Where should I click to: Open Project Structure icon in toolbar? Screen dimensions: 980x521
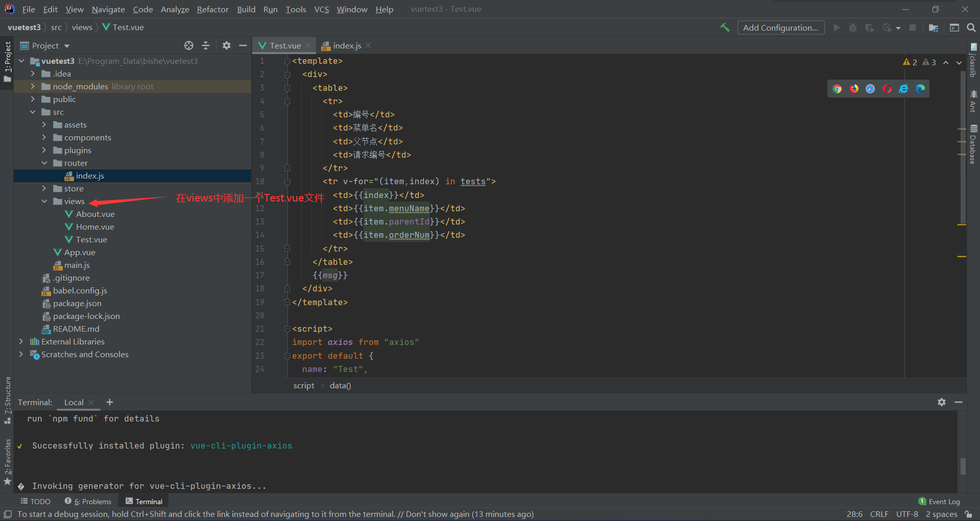(934, 28)
